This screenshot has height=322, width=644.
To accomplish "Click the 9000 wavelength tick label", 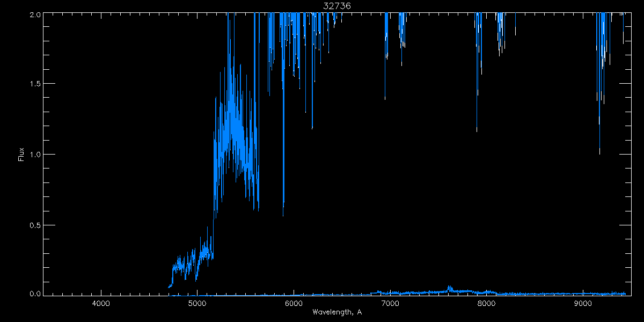I will click(x=582, y=304).
